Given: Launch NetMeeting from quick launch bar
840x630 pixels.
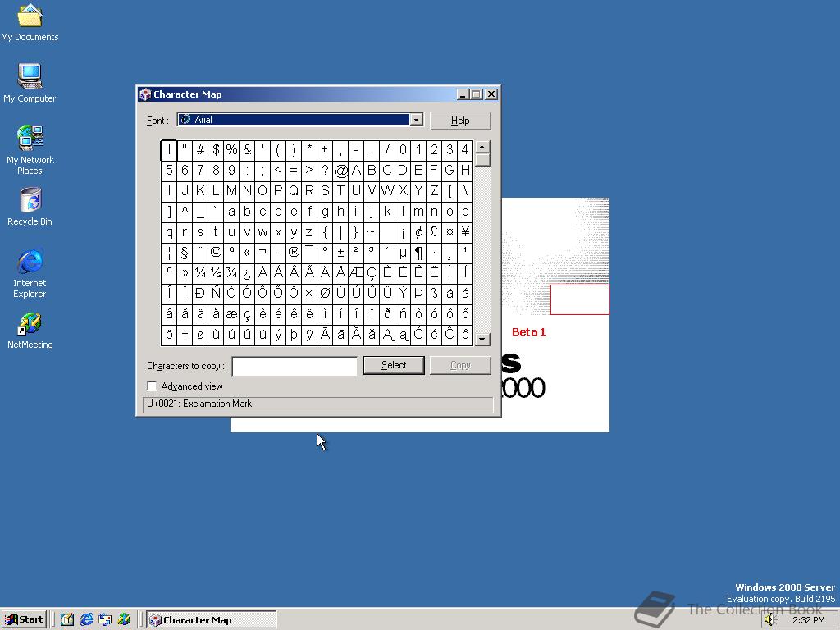Looking at the screenshot, I should tap(125, 619).
